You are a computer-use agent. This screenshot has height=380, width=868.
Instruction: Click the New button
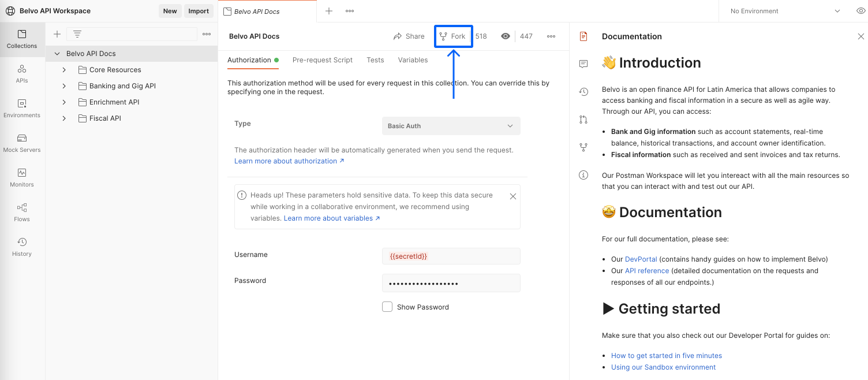pos(170,11)
